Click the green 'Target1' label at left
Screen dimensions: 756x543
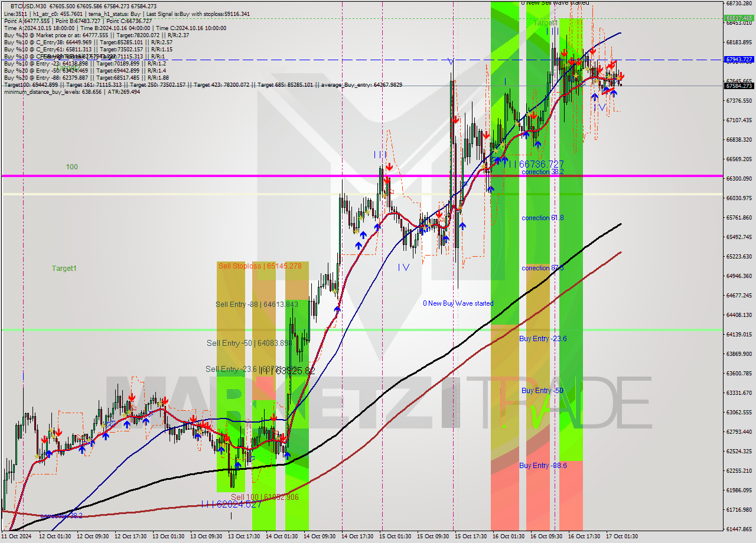pos(64,269)
